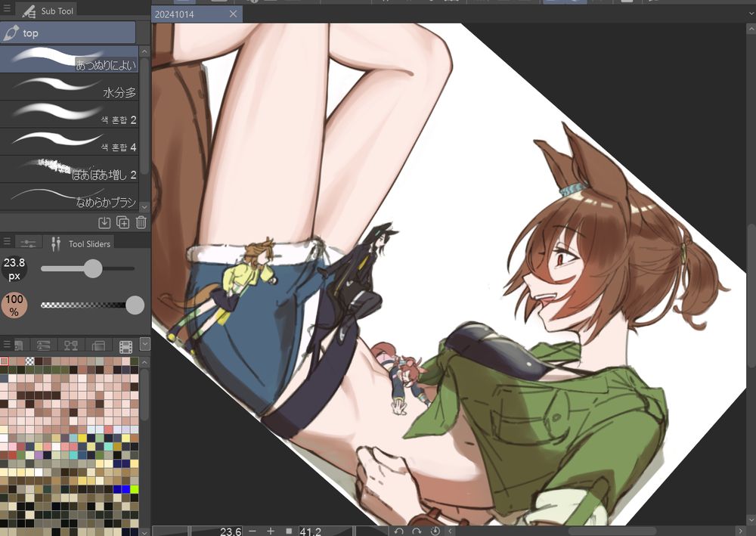756x536 pixels.
Task: Click the rotation angle field 41.2
Action: (x=311, y=531)
